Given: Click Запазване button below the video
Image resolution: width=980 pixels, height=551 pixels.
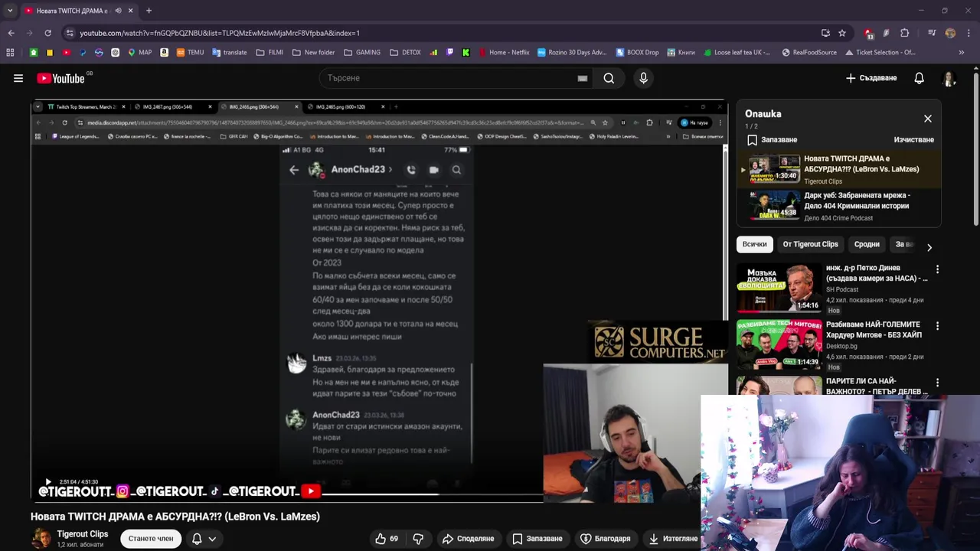Looking at the screenshot, I should pos(537,539).
